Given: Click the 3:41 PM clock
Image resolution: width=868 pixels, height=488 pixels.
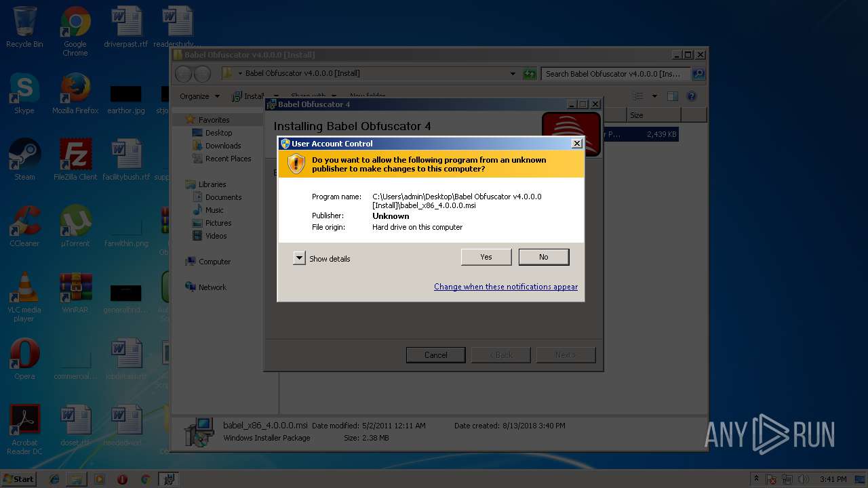Looking at the screenshot, I should click(x=833, y=479).
